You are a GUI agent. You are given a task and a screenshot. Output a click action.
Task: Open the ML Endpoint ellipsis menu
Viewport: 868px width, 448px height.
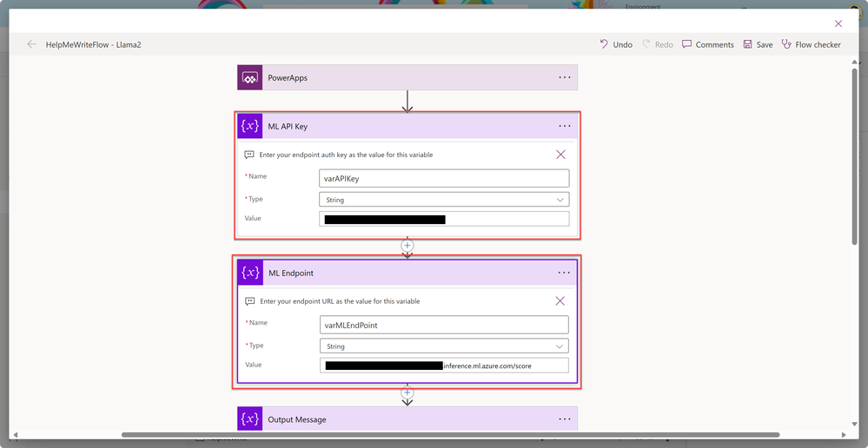click(564, 273)
